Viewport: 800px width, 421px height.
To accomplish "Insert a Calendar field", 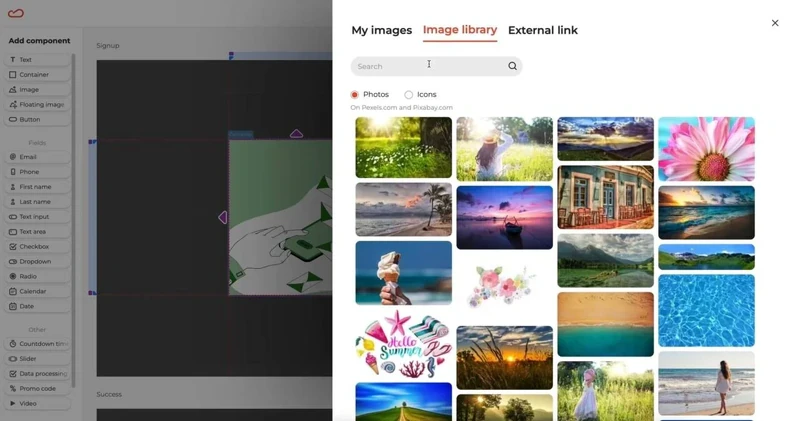I will coord(38,291).
